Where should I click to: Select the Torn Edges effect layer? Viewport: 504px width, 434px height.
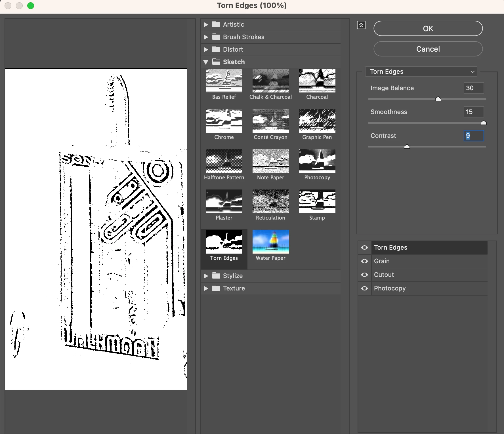(430, 248)
